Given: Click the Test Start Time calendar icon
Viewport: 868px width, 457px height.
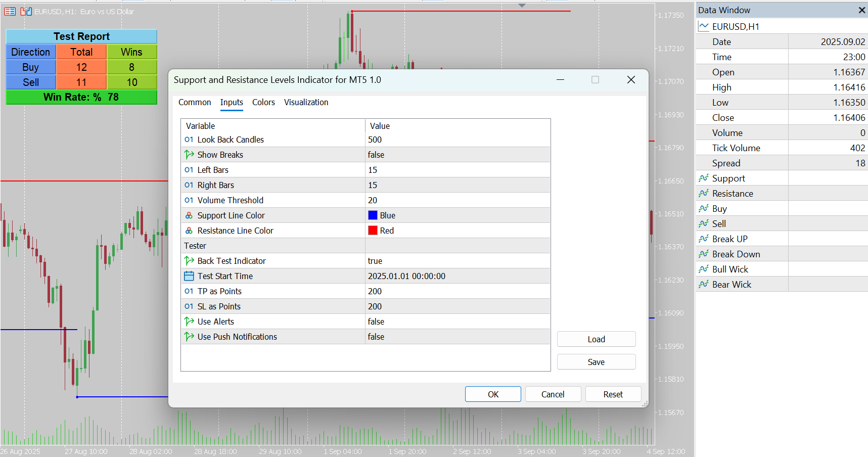Looking at the screenshot, I should click(189, 276).
